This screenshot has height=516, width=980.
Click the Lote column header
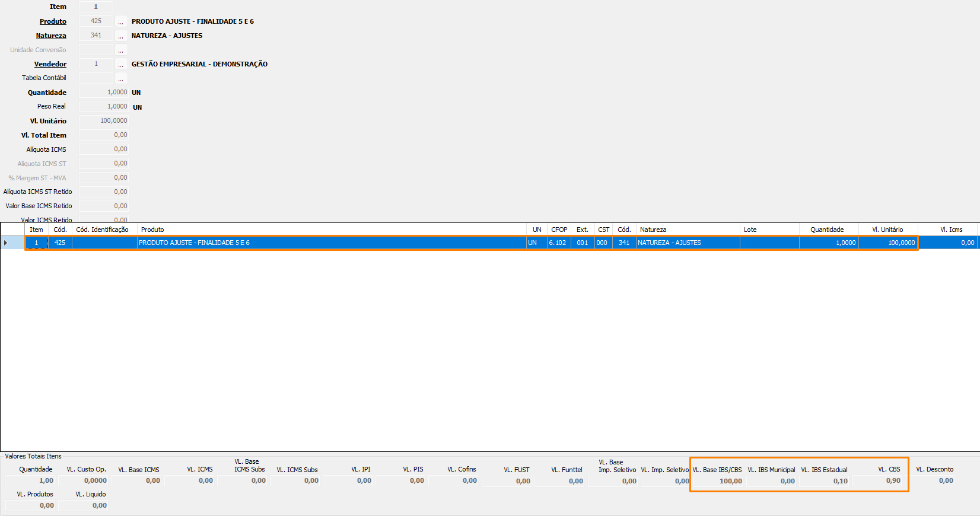tap(769, 230)
